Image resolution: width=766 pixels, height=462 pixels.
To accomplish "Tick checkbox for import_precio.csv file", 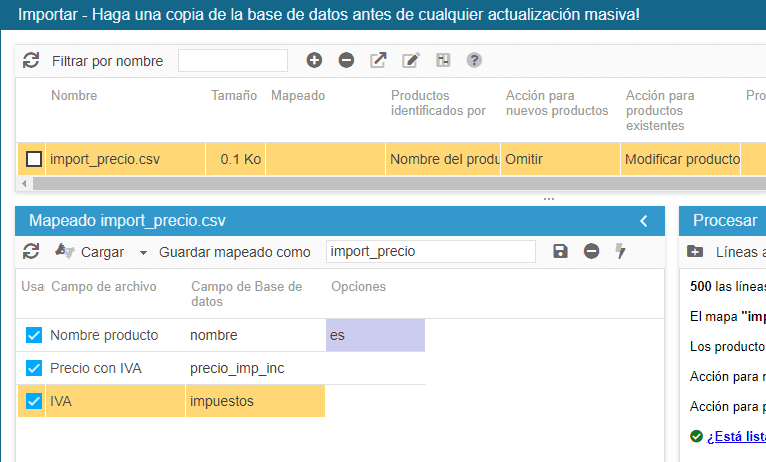I will 34,159.
